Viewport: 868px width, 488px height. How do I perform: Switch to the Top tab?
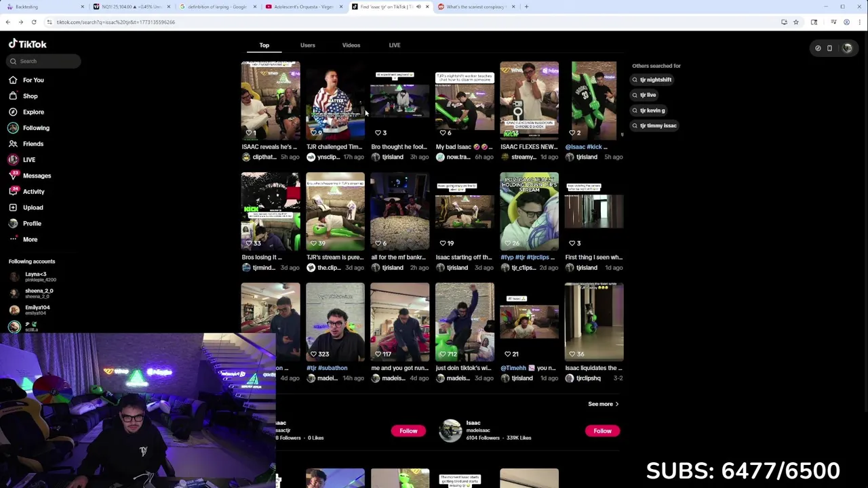(x=264, y=45)
